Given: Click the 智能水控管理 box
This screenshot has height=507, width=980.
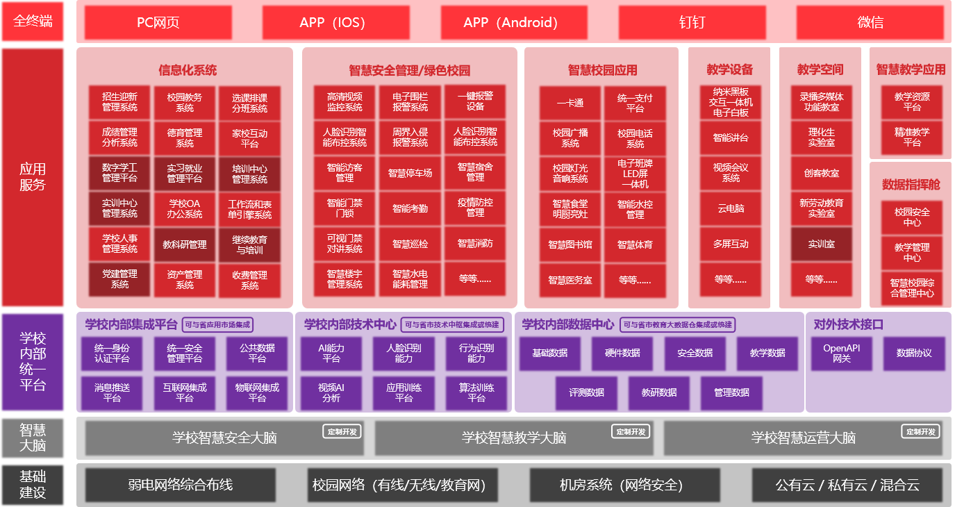Looking at the screenshot, I should click(635, 209).
